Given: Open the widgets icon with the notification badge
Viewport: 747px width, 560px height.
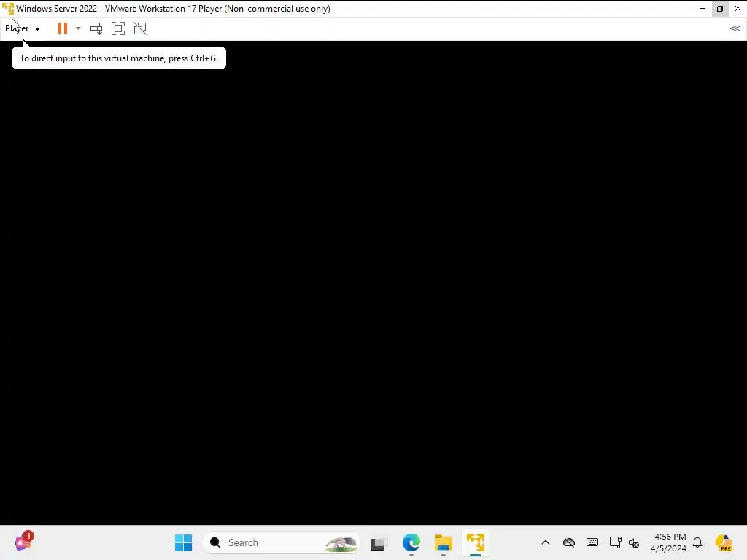Looking at the screenshot, I should tap(23, 542).
